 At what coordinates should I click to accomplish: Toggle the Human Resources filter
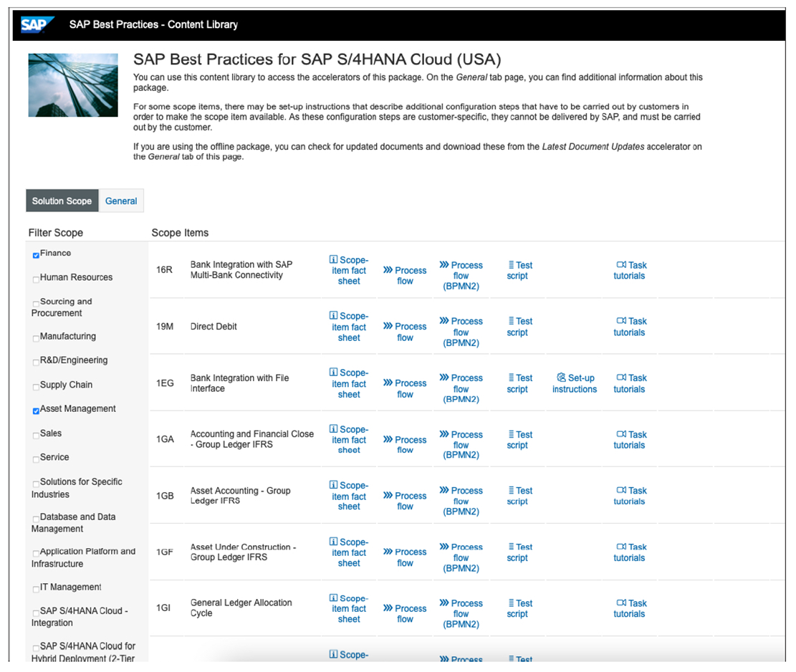35,279
